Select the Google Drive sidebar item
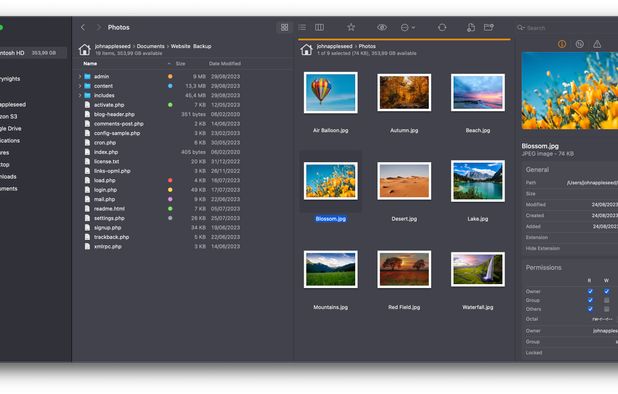Viewport: 618px width, 394px height. click(11, 128)
